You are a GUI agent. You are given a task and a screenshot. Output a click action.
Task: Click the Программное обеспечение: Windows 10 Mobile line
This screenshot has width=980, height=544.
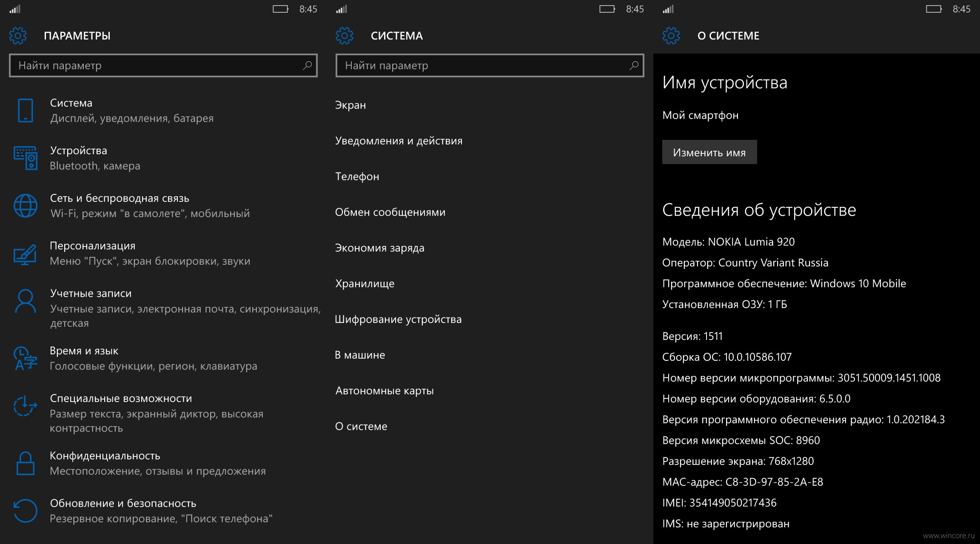tap(784, 283)
